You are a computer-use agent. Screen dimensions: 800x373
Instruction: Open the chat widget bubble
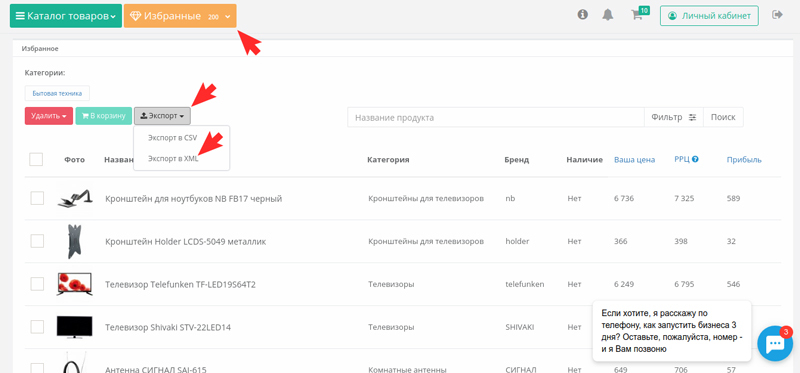[x=775, y=343]
